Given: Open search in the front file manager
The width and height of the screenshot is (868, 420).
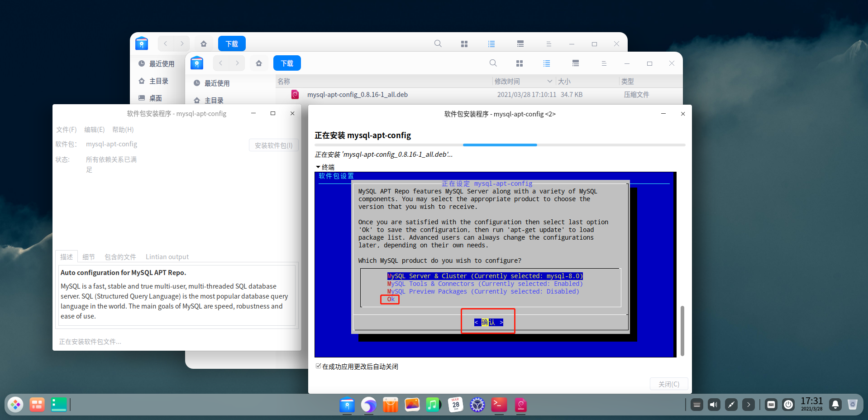Looking at the screenshot, I should (x=493, y=63).
